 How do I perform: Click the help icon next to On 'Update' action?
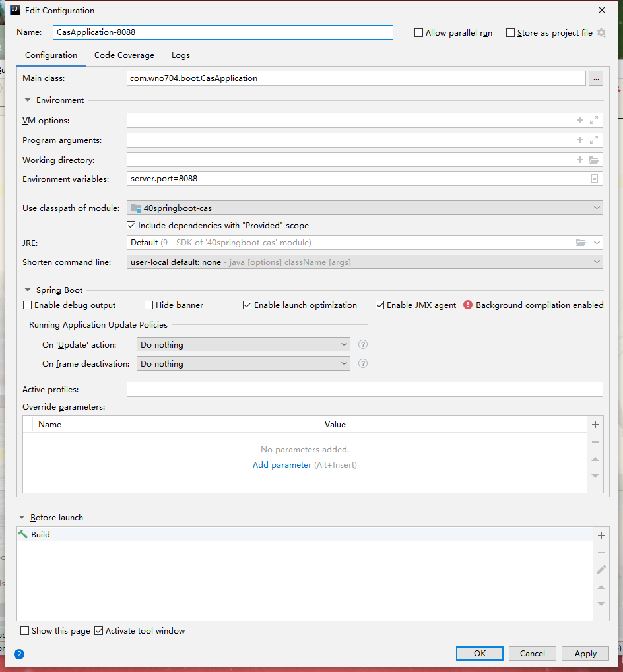click(362, 344)
